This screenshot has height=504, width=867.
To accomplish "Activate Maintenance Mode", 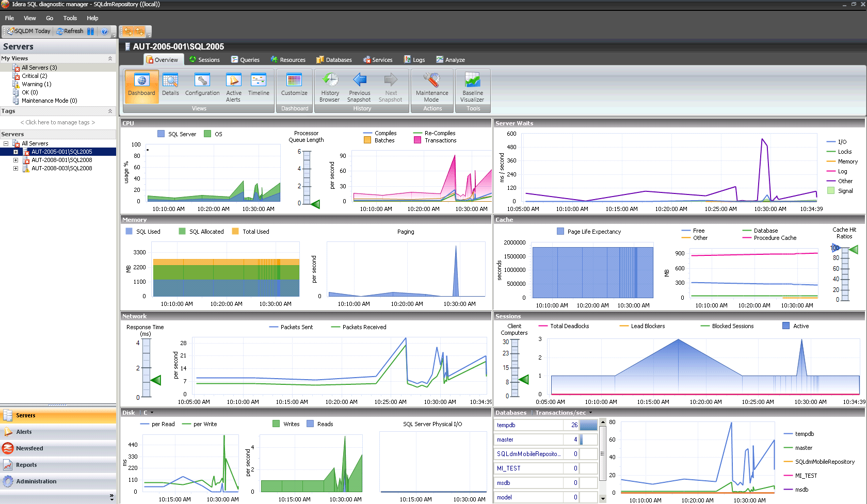I will point(431,88).
